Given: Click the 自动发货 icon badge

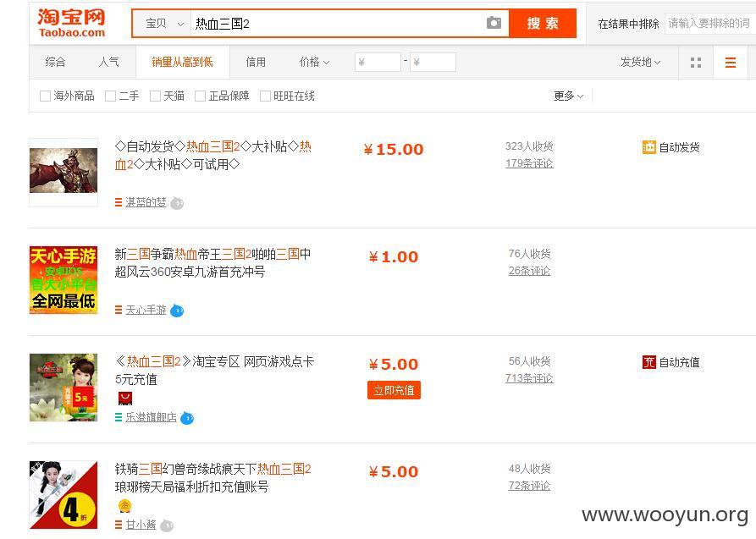Looking at the screenshot, I should [649, 147].
